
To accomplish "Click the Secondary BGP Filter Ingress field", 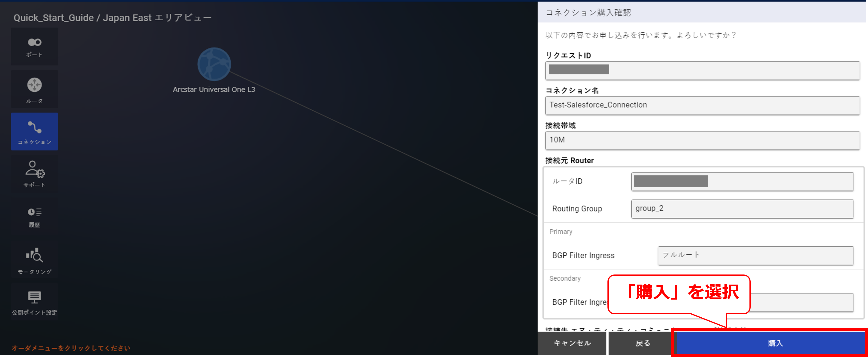I will click(802, 302).
